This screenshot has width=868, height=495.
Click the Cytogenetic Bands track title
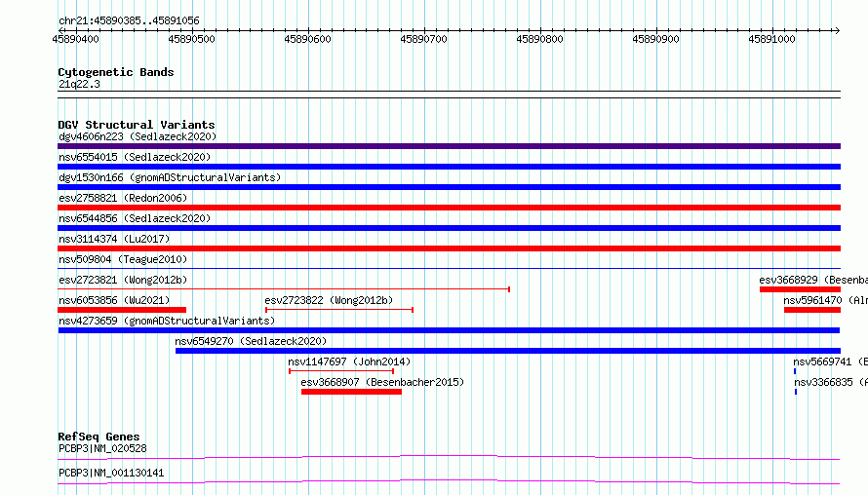click(x=116, y=72)
